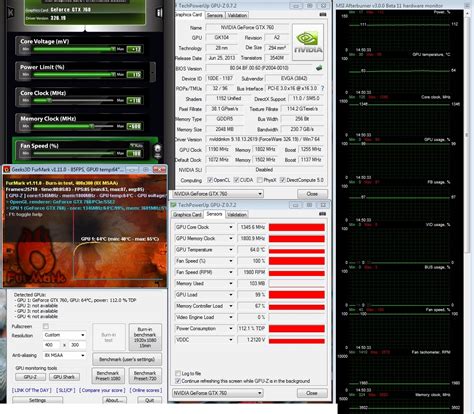Click Benchmark Preset:1080 button
474x414 pixels.
108,376
